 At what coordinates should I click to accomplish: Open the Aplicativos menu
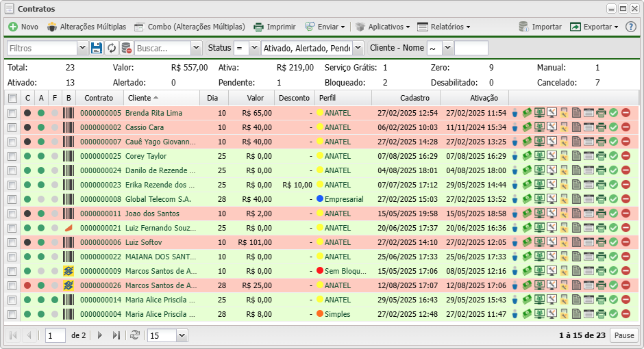(382, 27)
